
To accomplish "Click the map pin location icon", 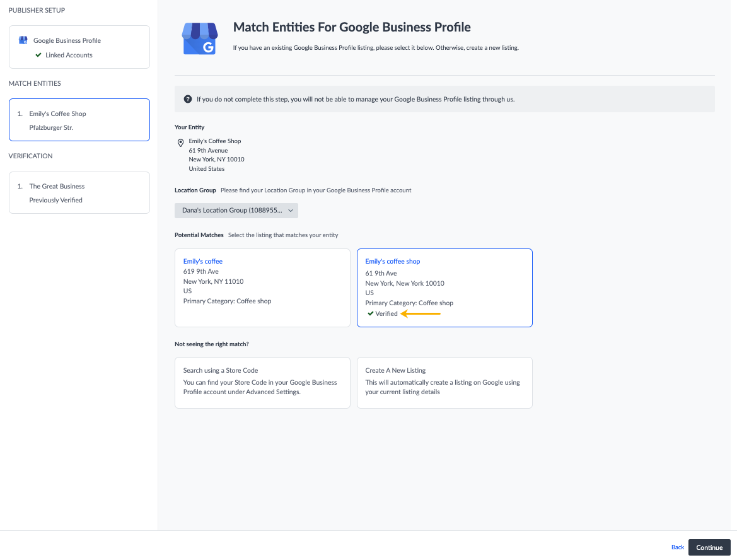I will pos(180,143).
